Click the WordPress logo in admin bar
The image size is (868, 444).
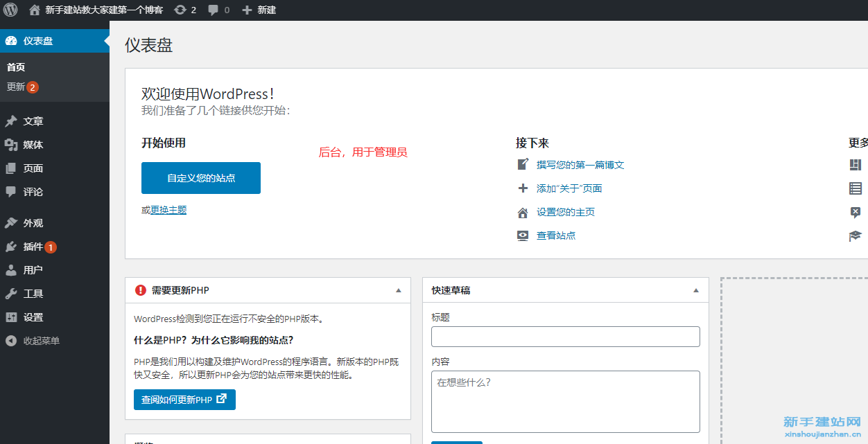tap(10, 10)
